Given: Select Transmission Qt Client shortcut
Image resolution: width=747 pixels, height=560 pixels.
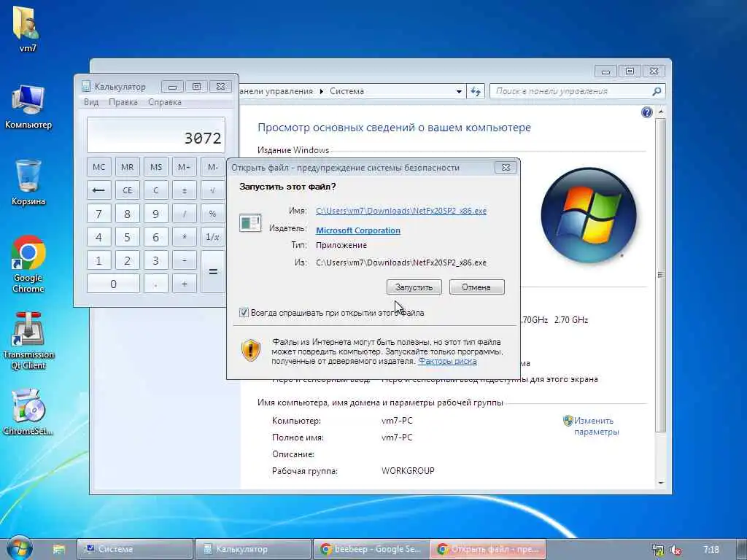Looking at the screenshot, I should click(28, 341).
